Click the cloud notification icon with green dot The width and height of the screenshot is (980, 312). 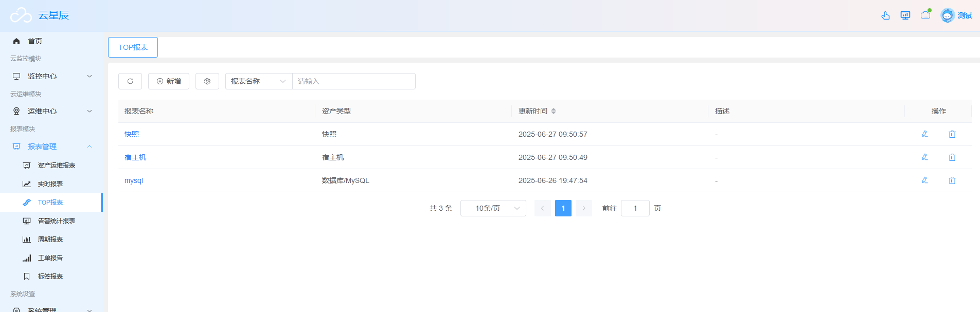(x=926, y=15)
